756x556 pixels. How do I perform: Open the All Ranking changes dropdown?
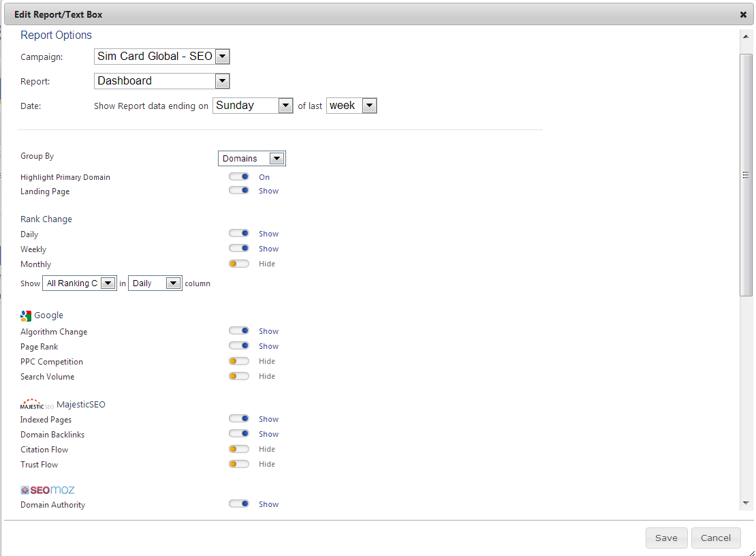click(79, 283)
